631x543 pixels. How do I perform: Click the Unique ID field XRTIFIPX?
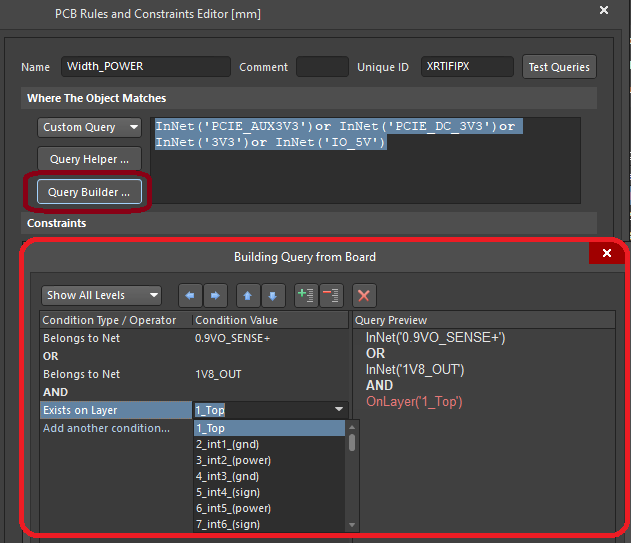click(467, 66)
